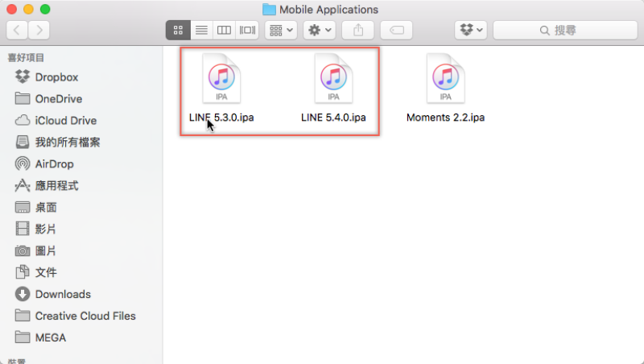The width and height of the screenshot is (644, 364).
Task: Click the Edit Tags button
Action: click(396, 30)
